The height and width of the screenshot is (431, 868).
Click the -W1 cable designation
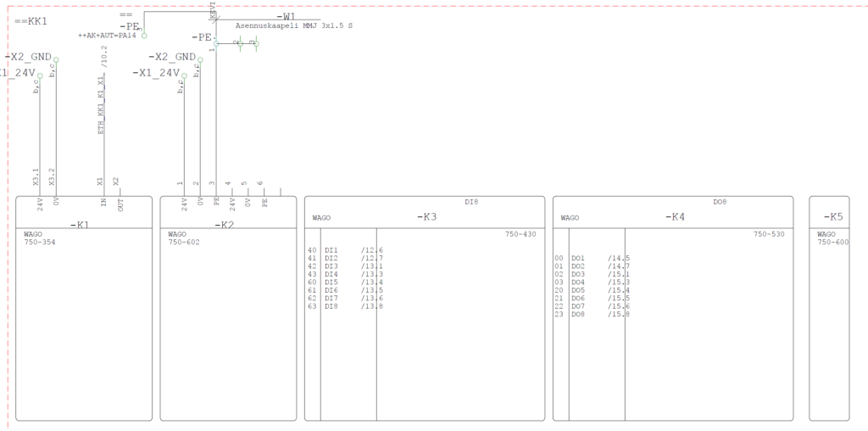[287, 16]
